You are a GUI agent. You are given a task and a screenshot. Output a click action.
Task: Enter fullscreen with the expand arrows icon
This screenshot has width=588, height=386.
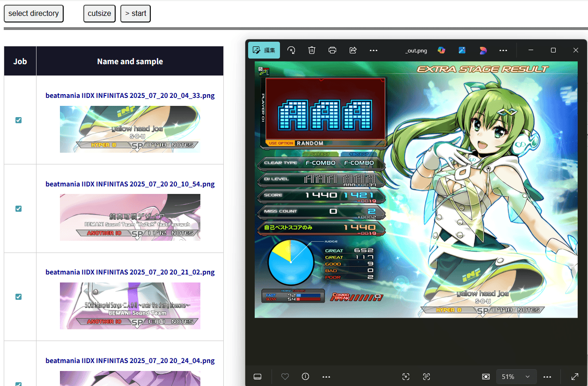click(x=575, y=377)
